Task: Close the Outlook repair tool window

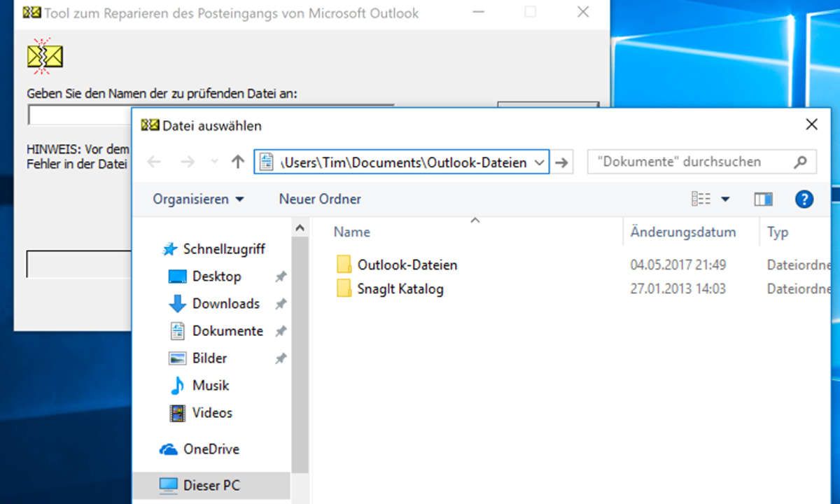Action: pyautogui.click(x=583, y=12)
